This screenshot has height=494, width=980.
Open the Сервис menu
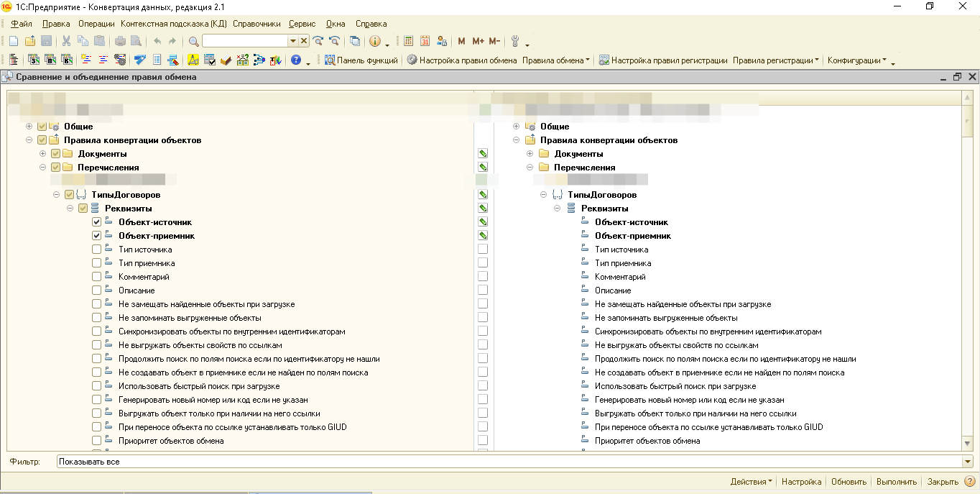coord(302,24)
